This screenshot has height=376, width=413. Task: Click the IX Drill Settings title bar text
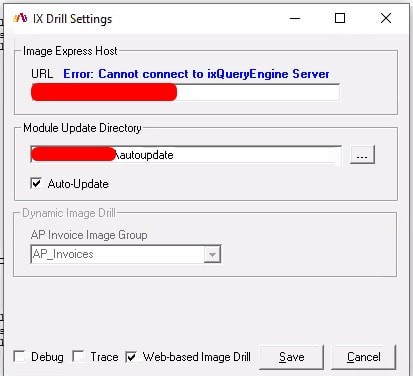72,19
